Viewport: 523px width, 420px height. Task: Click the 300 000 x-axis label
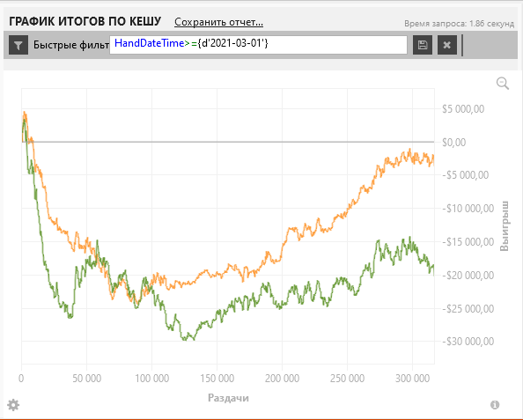(x=413, y=379)
